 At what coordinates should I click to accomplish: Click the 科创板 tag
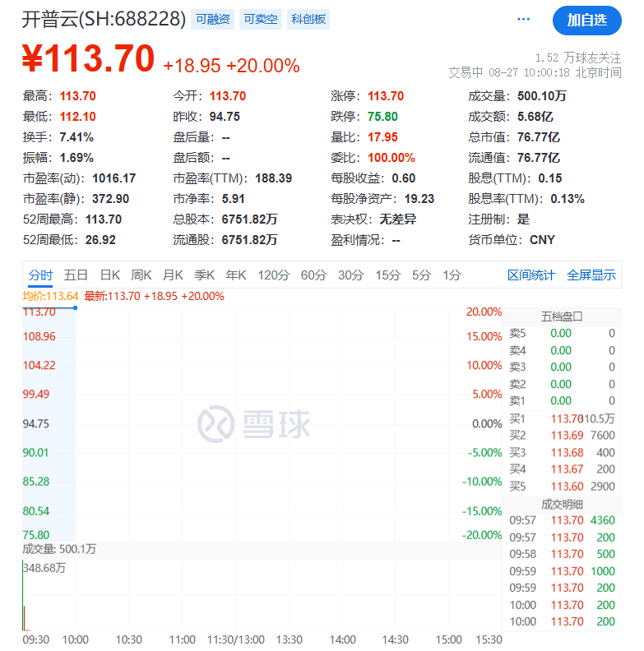[x=308, y=20]
